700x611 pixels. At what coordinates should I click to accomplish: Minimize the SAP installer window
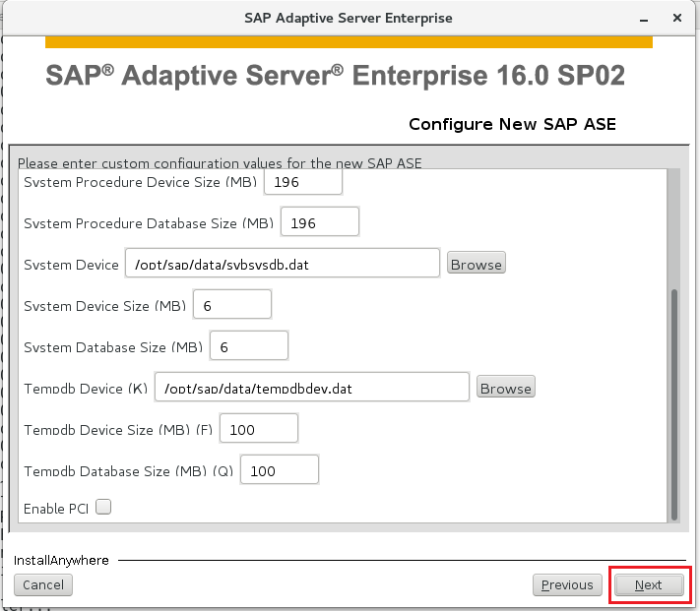click(644, 19)
